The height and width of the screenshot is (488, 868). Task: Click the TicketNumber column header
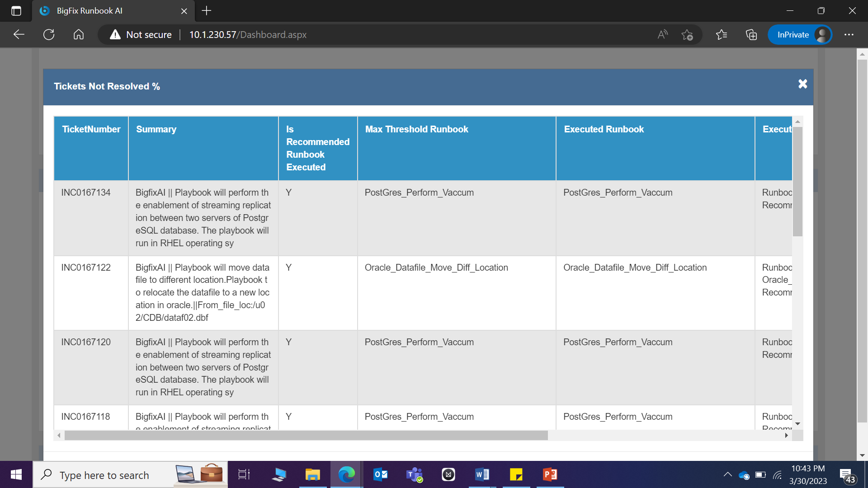[91, 129]
